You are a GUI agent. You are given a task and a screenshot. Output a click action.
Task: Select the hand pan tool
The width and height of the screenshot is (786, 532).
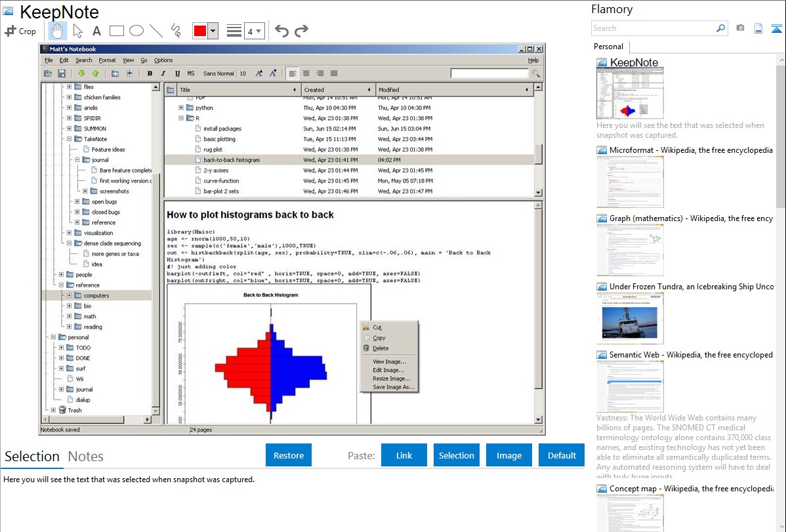pyautogui.click(x=57, y=31)
